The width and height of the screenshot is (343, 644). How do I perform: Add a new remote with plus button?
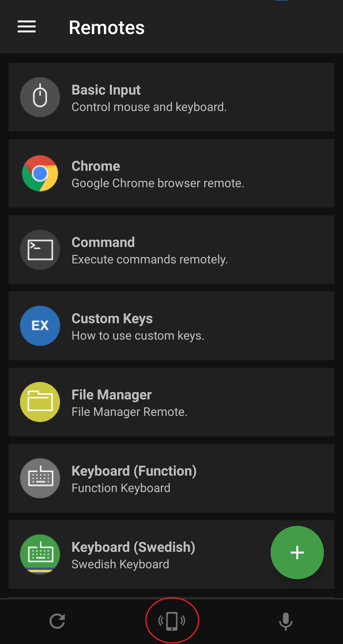(x=297, y=553)
